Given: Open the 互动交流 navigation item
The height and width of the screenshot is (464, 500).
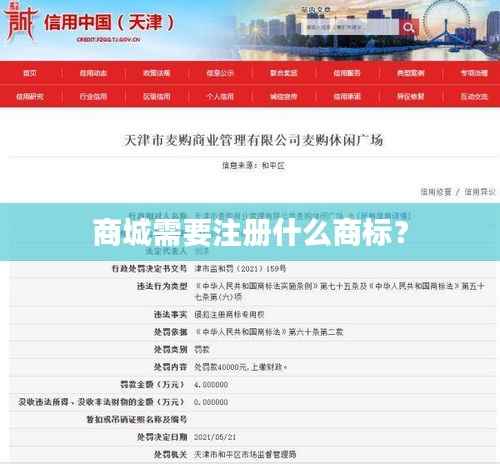Looking at the screenshot, I should click(474, 97).
